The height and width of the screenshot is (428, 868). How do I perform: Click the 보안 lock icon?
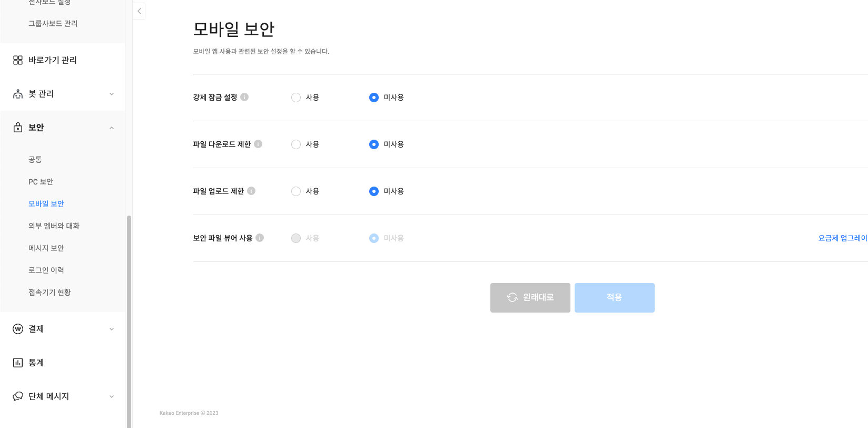pos(18,128)
